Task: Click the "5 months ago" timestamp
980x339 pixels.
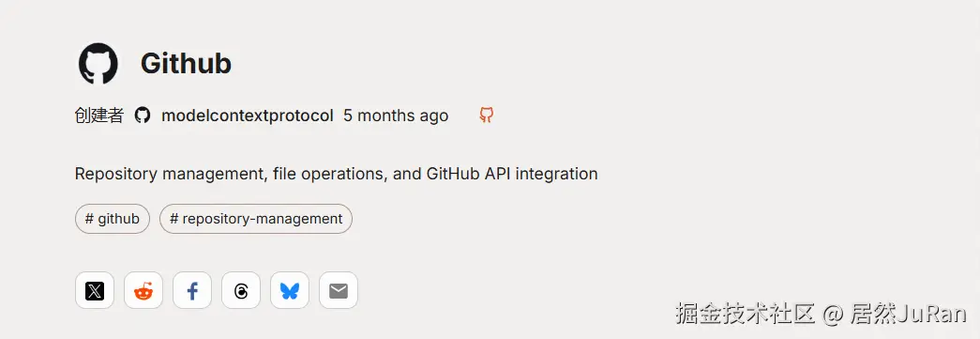Action: click(x=396, y=116)
